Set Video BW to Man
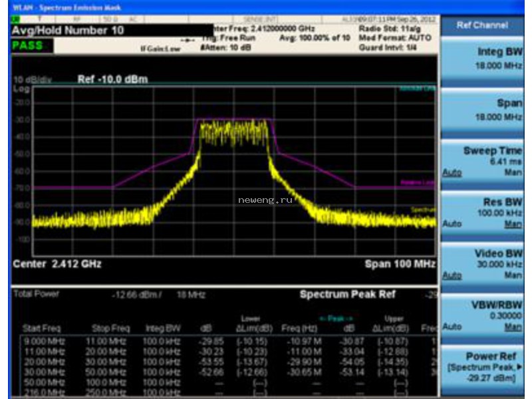The image size is (532, 399). 513,275
